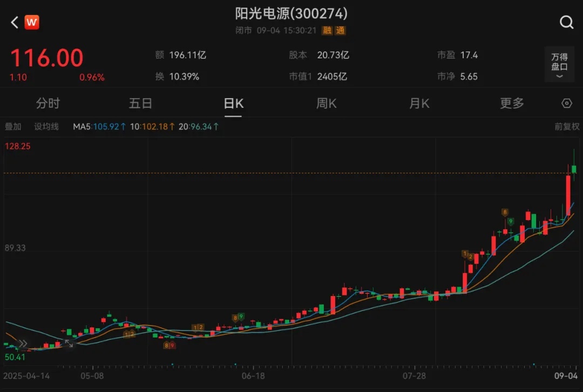Switch to the 五日 tab

pyautogui.click(x=140, y=104)
